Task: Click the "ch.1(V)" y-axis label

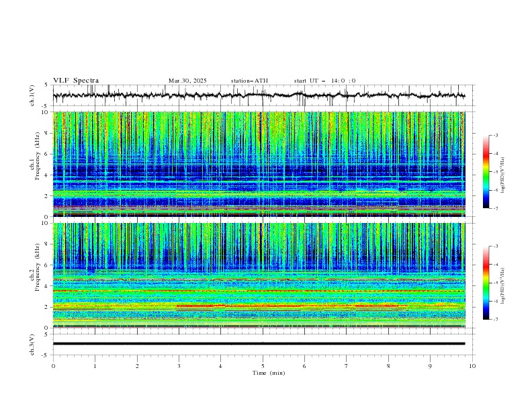Action: point(32,95)
